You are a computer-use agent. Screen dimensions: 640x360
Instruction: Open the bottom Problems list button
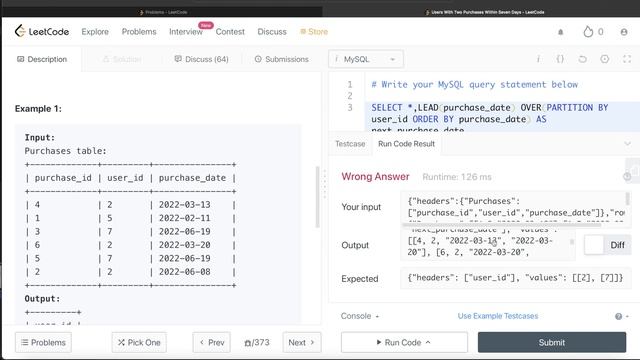(43, 342)
